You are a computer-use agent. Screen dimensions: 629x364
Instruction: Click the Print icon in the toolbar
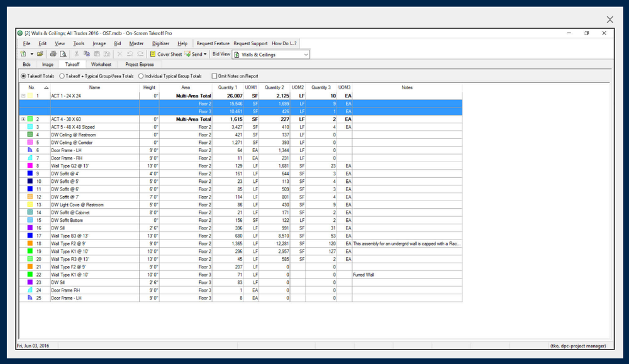[53, 54]
